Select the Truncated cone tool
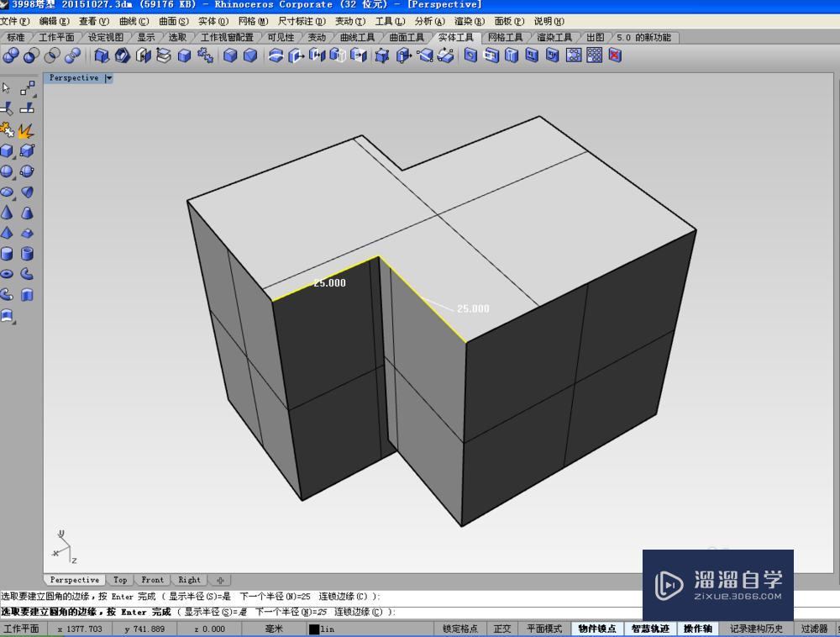This screenshot has height=637, width=840. click(27, 213)
